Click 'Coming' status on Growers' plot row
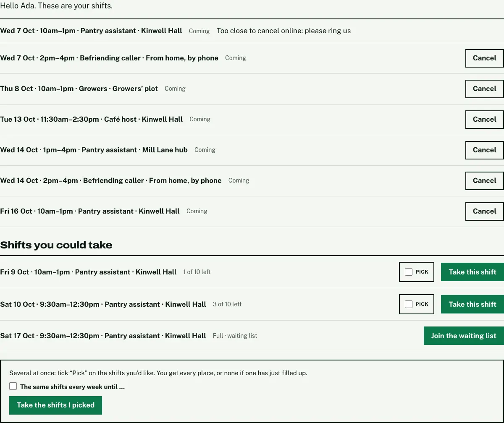Screen dimensions: 504x423 (175, 89)
